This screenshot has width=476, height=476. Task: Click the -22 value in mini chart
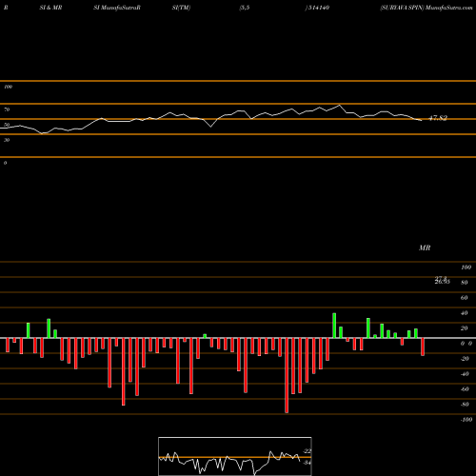(x=307, y=451)
